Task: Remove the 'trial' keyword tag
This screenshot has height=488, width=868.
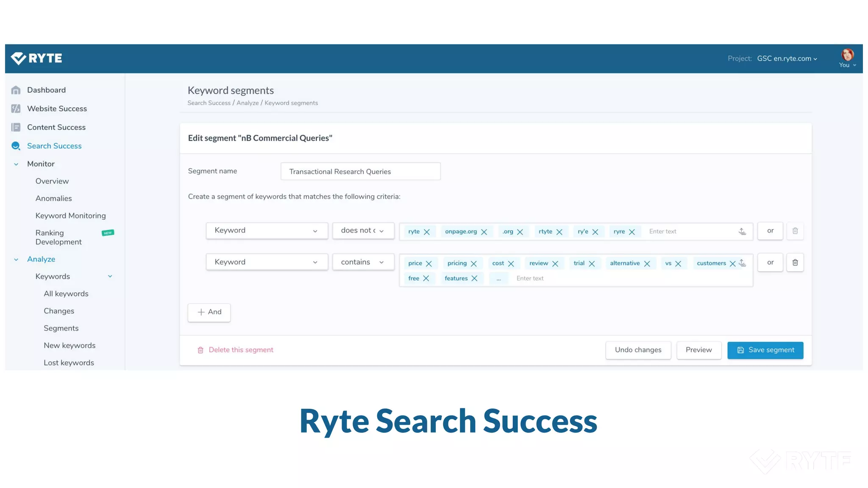Action: (592, 263)
